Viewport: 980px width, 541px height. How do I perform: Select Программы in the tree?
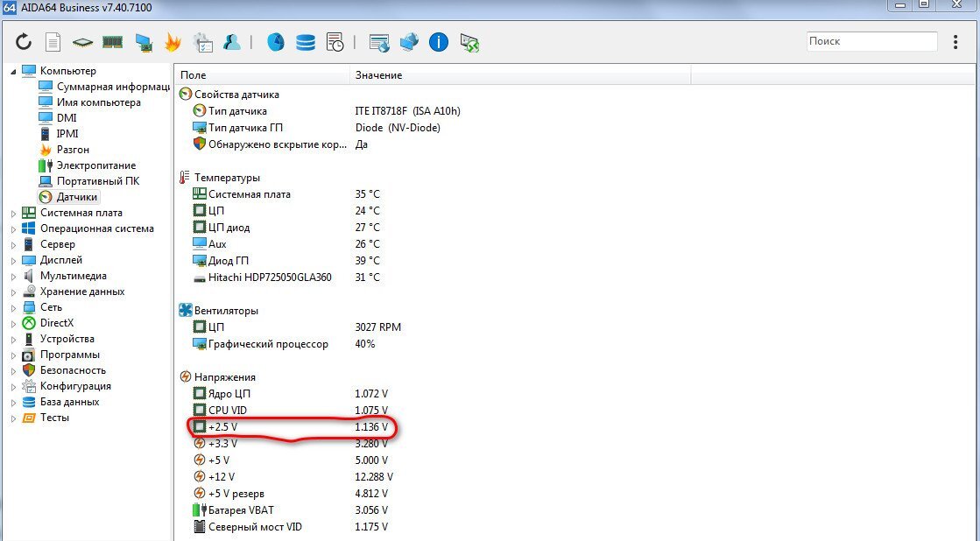[60, 355]
